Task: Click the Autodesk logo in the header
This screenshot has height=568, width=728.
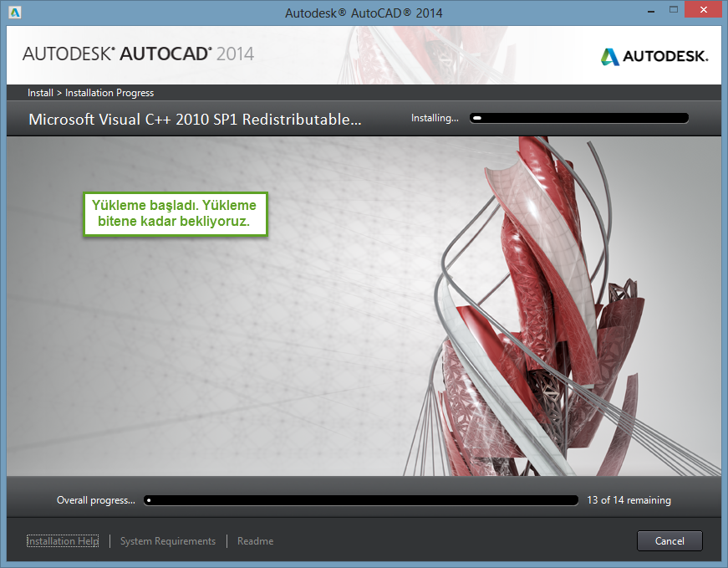Action: 654,56
